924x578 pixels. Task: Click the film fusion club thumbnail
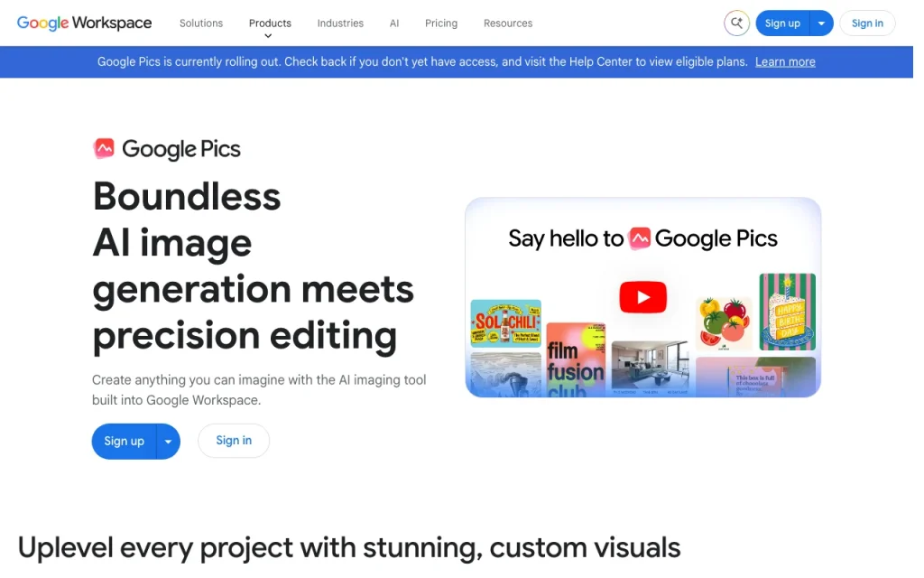pos(575,359)
